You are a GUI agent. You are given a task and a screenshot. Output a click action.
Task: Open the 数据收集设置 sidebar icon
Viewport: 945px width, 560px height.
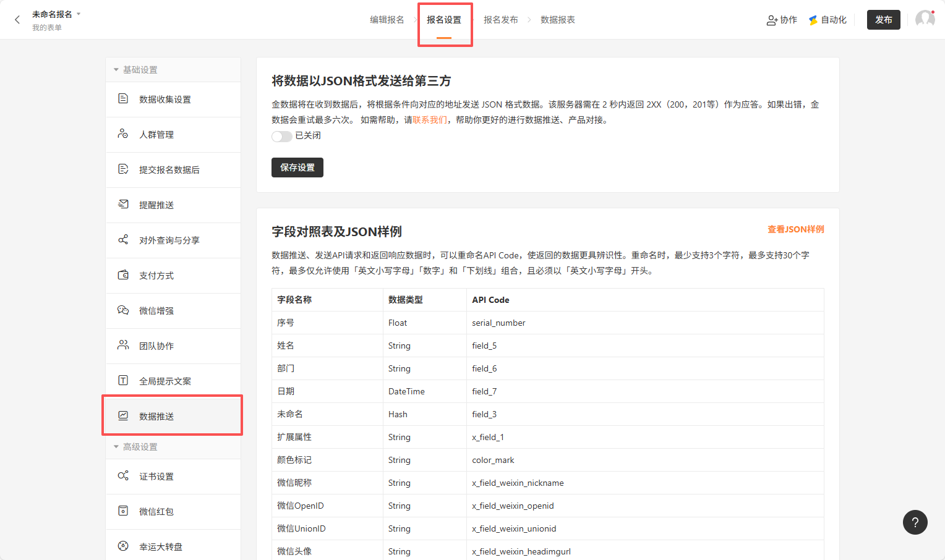pyautogui.click(x=123, y=99)
